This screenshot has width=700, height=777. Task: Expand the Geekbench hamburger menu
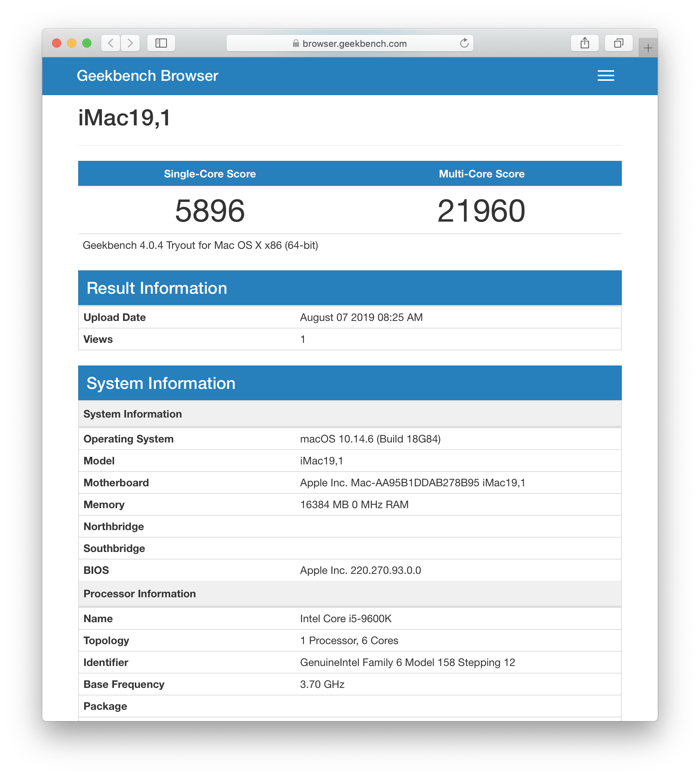pyautogui.click(x=606, y=76)
